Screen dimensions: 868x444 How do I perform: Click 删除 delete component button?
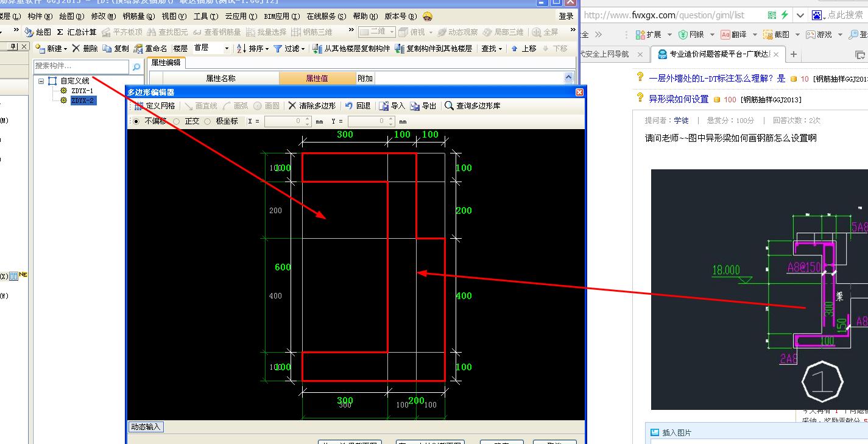click(85, 48)
